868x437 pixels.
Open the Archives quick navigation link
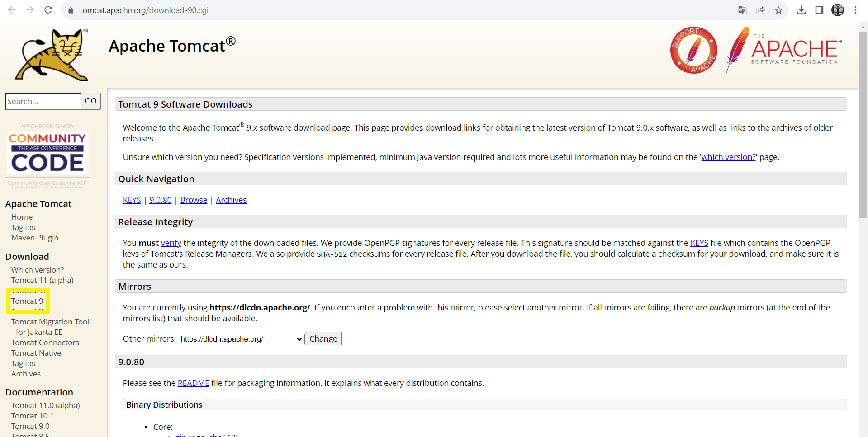point(231,200)
